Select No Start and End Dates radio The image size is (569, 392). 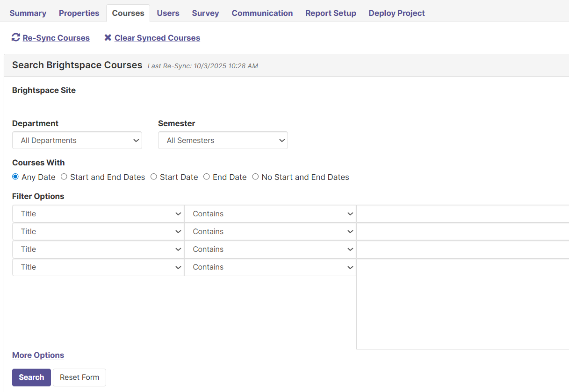click(255, 177)
